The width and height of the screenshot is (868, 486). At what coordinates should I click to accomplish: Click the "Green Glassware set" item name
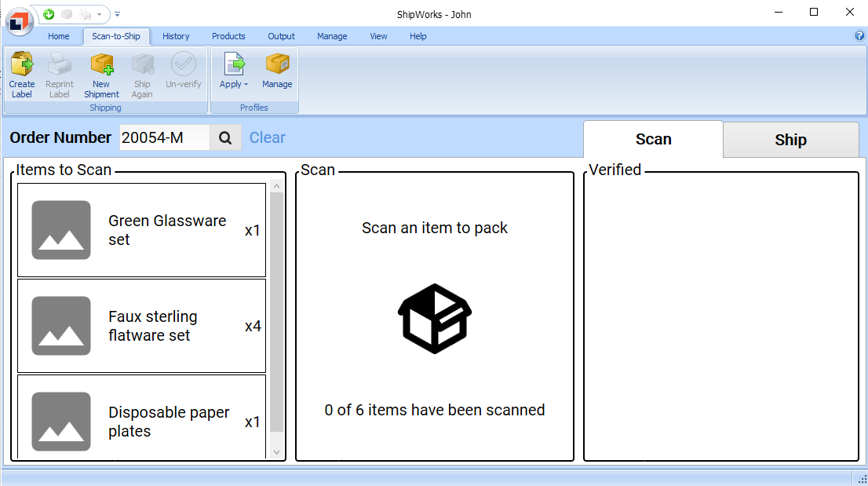click(167, 230)
